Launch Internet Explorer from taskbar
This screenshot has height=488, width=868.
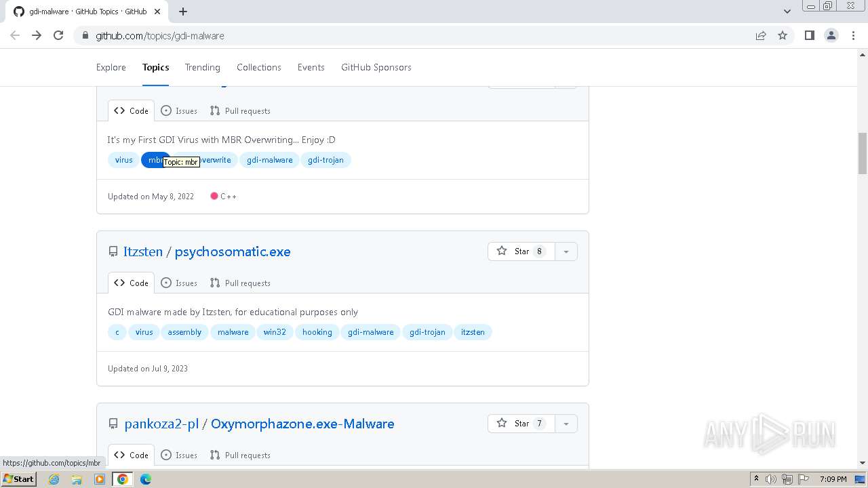point(54,479)
